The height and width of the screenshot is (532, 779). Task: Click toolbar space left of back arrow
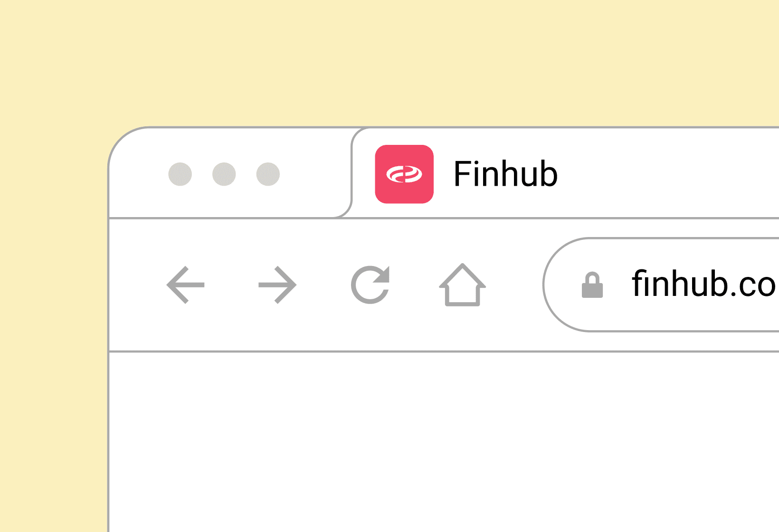138,285
